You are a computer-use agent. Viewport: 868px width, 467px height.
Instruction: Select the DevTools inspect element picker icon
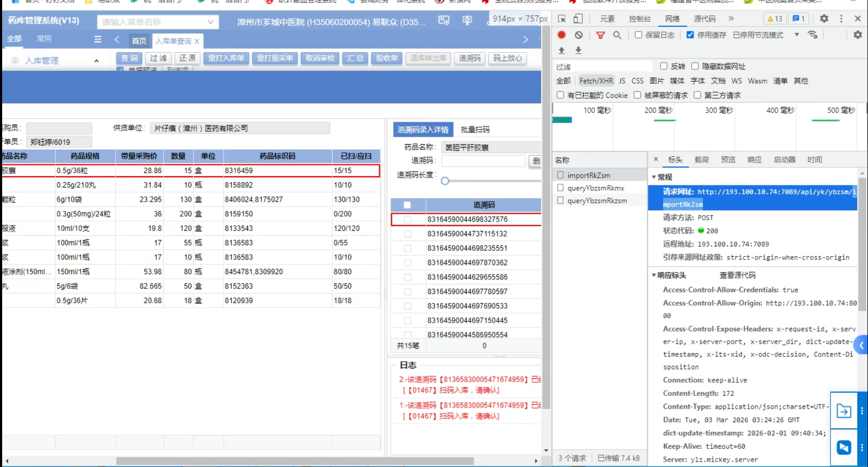pos(562,19)
